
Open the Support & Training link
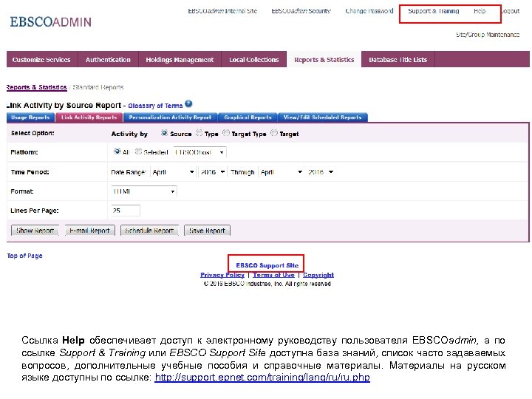pyautogui.click(x=433, y=11)
